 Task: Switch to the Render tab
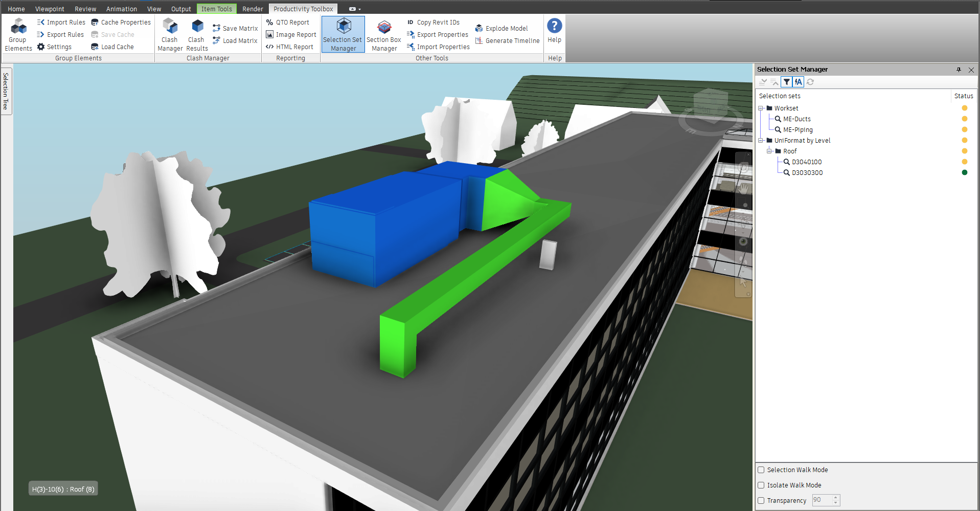pyautogui.click(x=253, y=9)
